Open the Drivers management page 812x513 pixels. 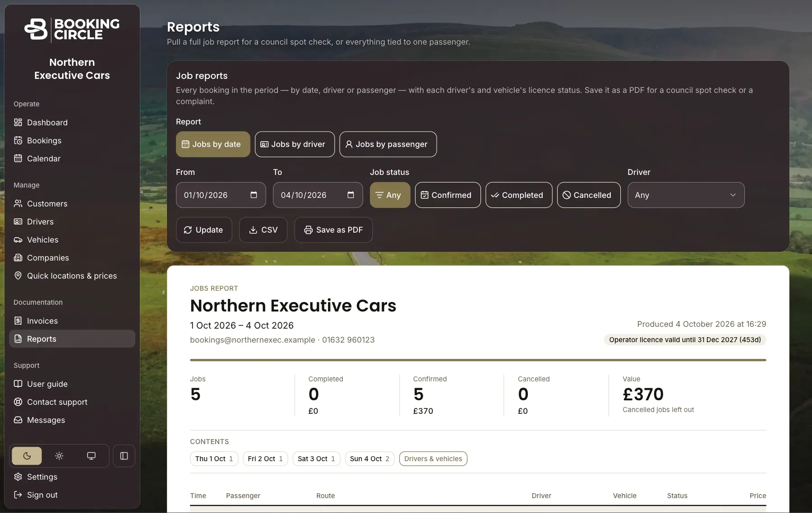coord(72,222)
